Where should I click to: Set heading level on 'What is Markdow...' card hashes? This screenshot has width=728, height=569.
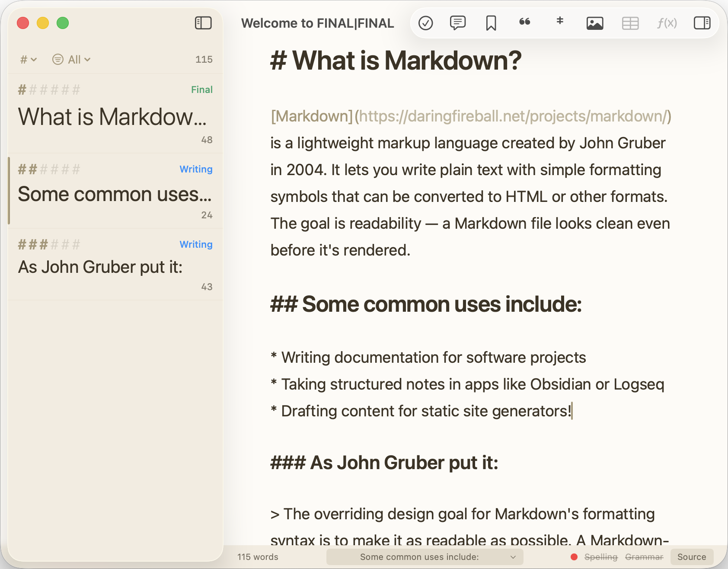(49, 90)
